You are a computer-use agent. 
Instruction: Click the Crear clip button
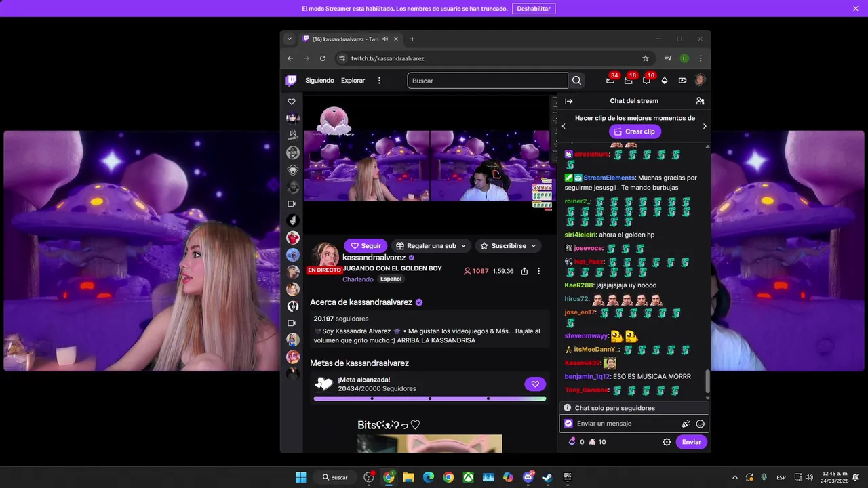coord(635,131)
